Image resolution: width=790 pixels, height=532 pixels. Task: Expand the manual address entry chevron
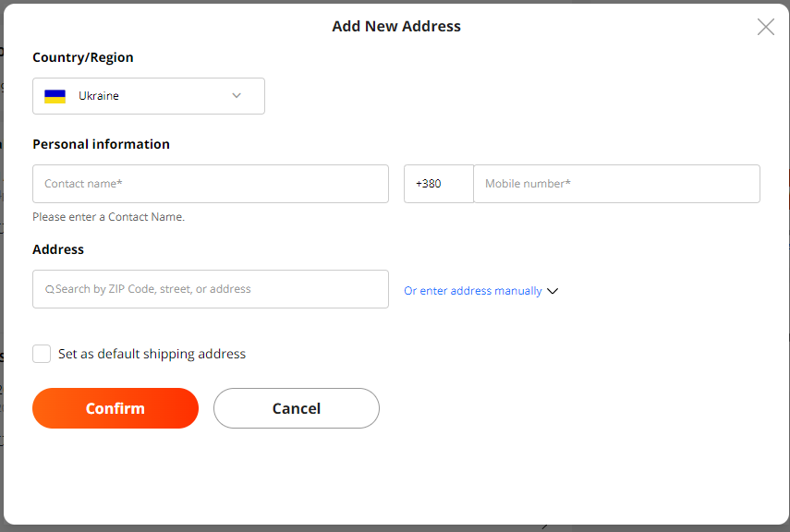[553, 291]
